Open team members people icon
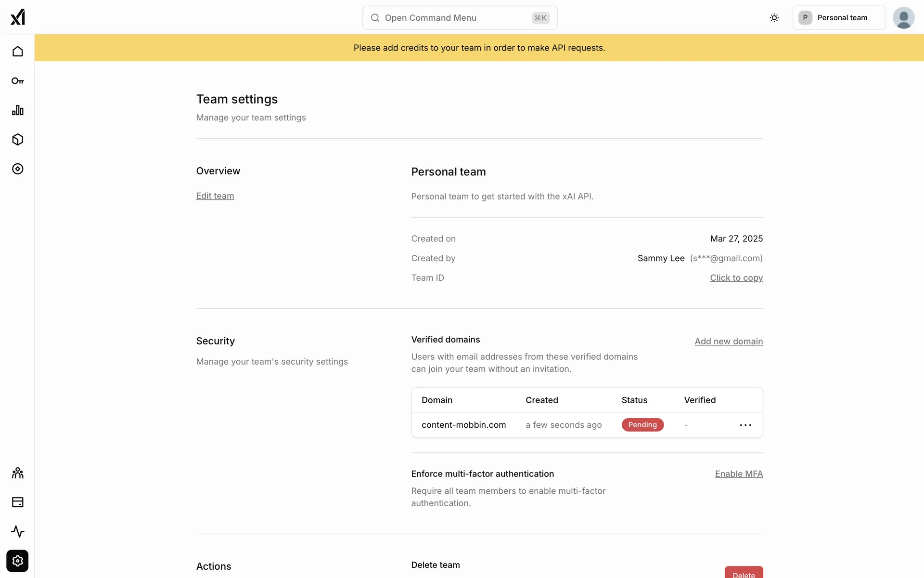924x578 pixels. coord(18,473)
